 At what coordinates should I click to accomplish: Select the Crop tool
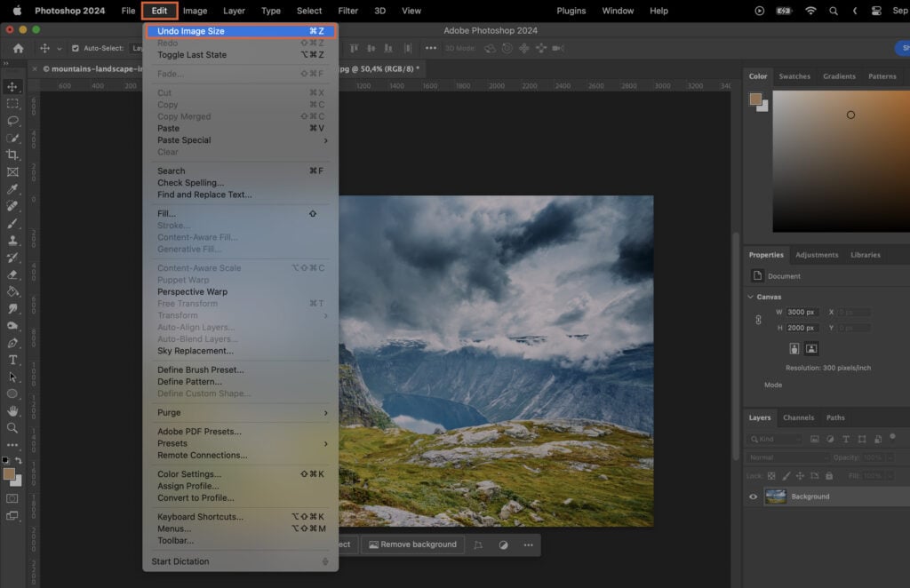pyautogui.click(x=12, y=154)
